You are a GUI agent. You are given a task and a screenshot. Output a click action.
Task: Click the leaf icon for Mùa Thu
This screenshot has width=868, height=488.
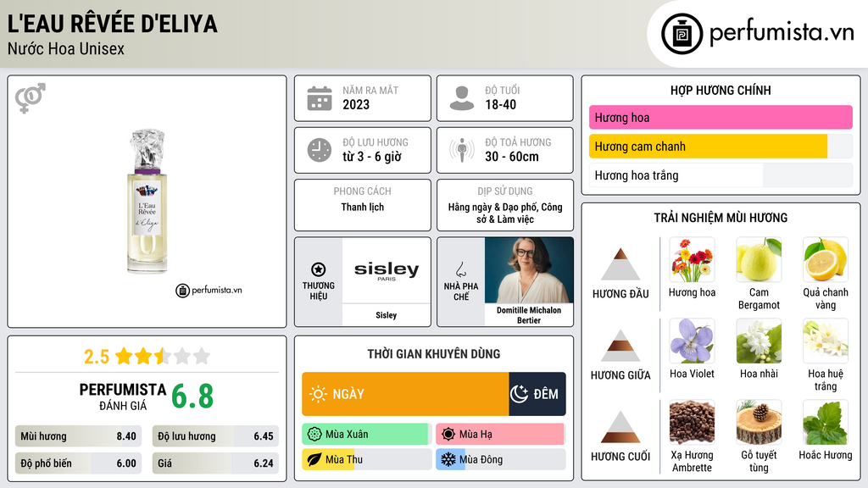(314, 459)
